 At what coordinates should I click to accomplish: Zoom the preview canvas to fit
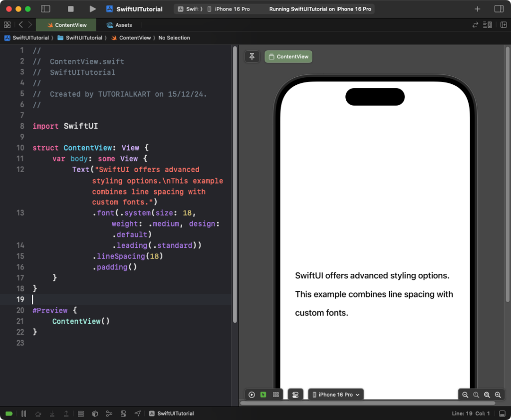tap(487, 395)
